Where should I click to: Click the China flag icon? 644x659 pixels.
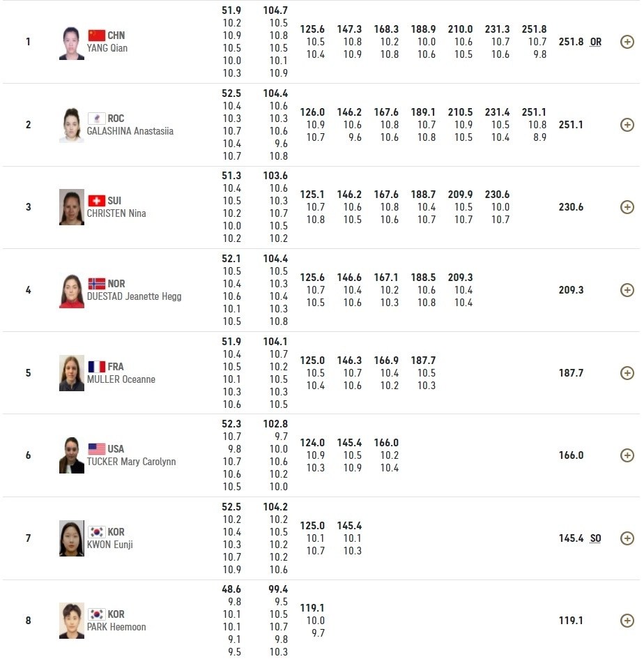tap(96, 36)
